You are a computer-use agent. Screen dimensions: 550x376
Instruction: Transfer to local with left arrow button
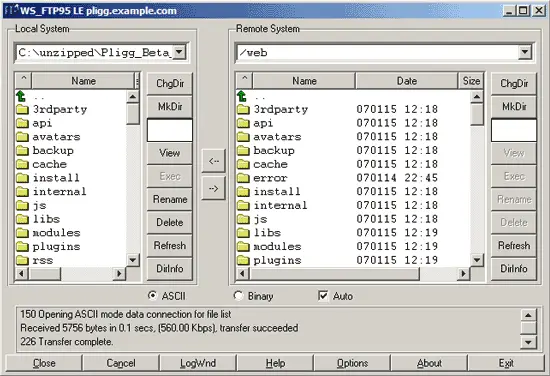tap(214, 161)
